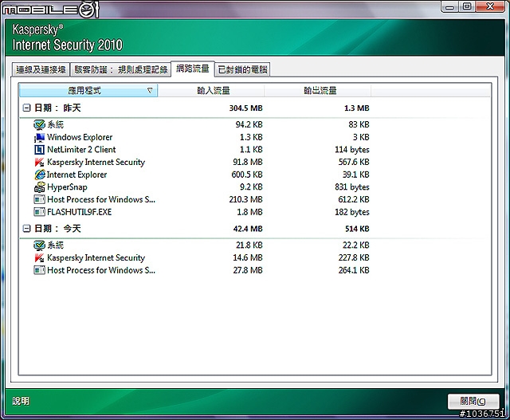The width and height of the screenshot is (510, 420).
Task: Select the 網路流量 tab
Action: 193,69
